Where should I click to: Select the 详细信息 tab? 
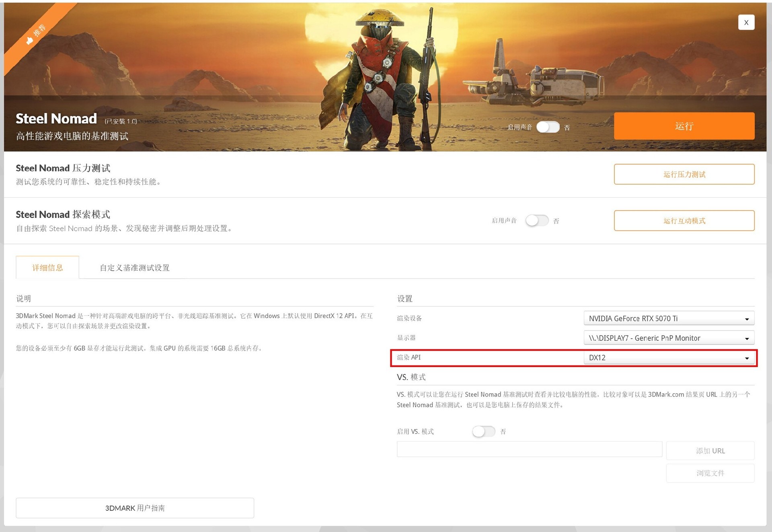click(47, 267)
